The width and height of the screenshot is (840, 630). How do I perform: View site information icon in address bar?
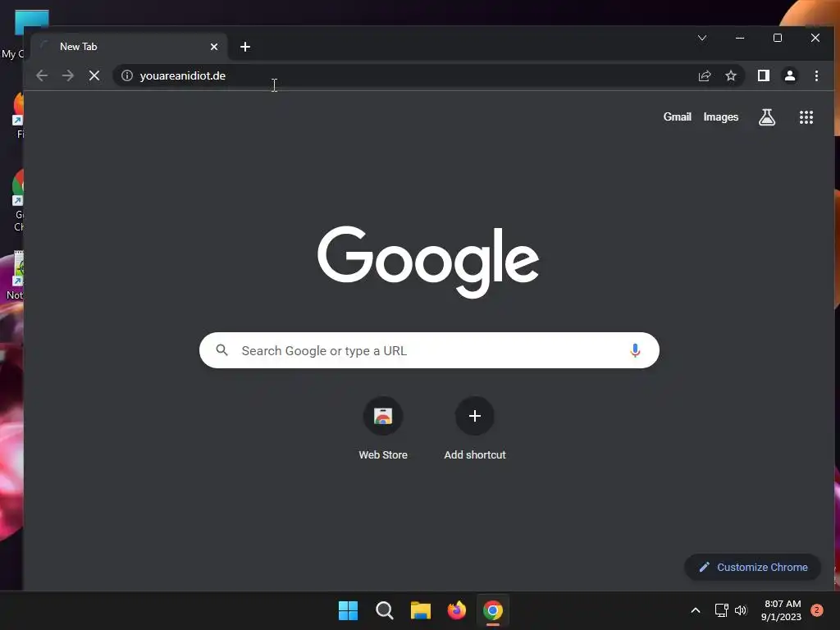127,75
